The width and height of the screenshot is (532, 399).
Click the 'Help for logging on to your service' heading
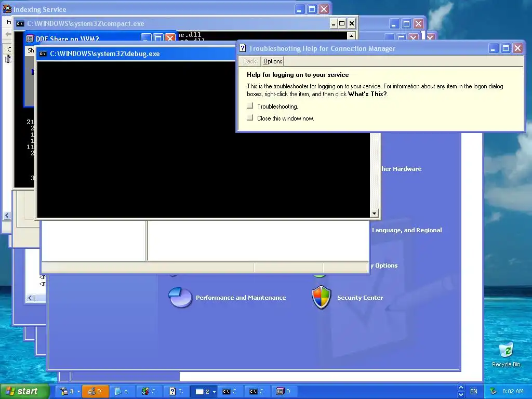click(298, 75)
